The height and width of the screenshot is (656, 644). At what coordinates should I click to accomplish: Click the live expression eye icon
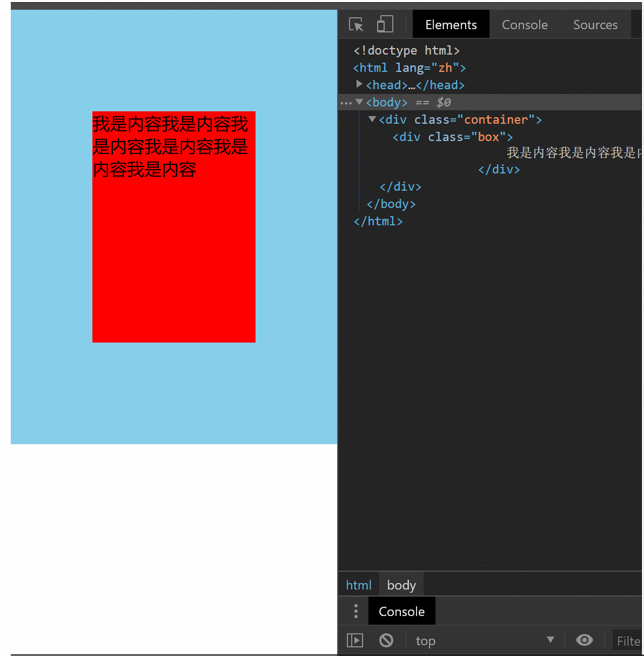pyautogui.click(x=584, y=640)
